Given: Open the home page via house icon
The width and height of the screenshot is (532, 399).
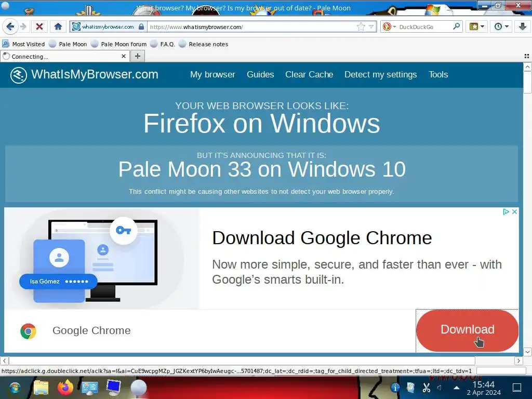Looking at the screenshot, I should [x=58, y=26].
